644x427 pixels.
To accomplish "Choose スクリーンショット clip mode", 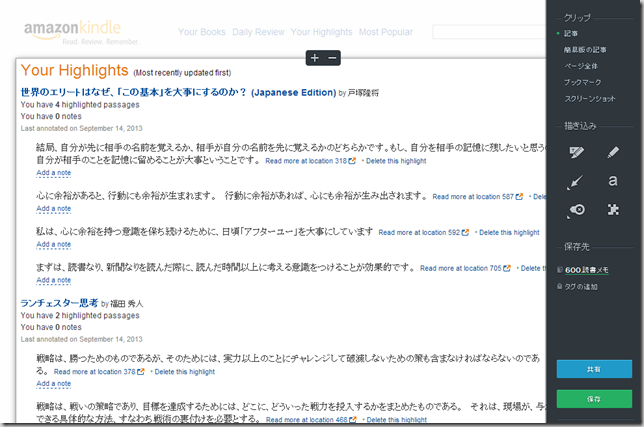I will pyautogui.click(x=590, y=99).
